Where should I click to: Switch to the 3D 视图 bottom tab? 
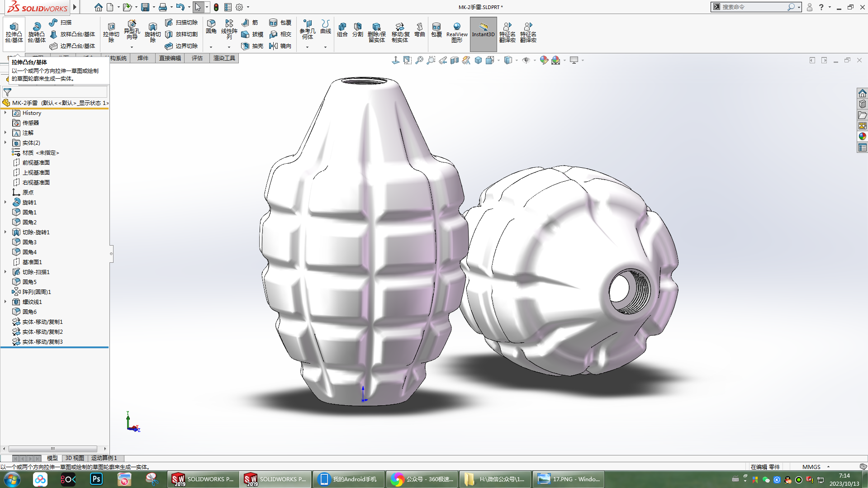click(75, 458)
